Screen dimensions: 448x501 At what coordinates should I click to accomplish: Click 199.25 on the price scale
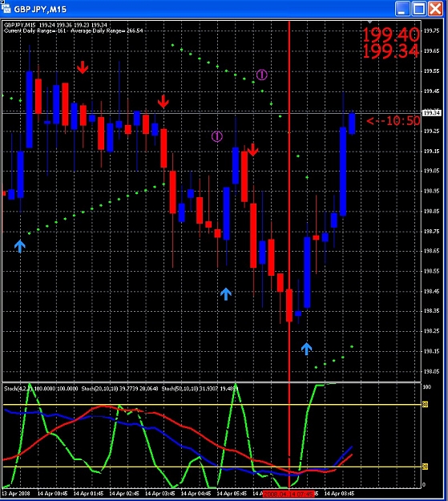pyautogui.click(x=431, y=131)
